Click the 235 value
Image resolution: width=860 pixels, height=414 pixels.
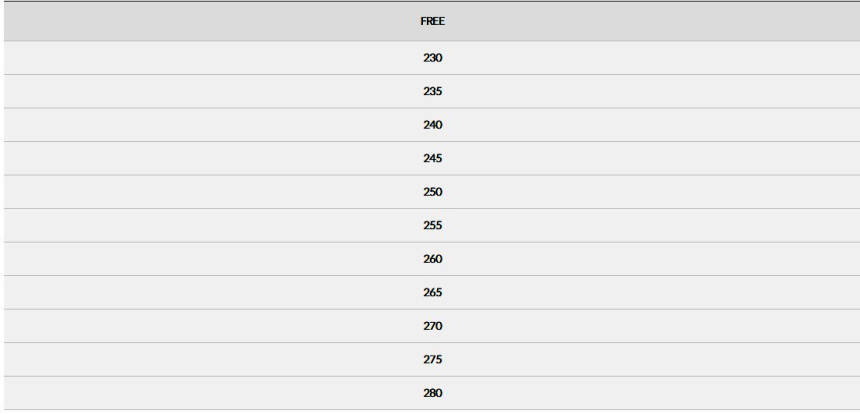[x=432, y=92]
